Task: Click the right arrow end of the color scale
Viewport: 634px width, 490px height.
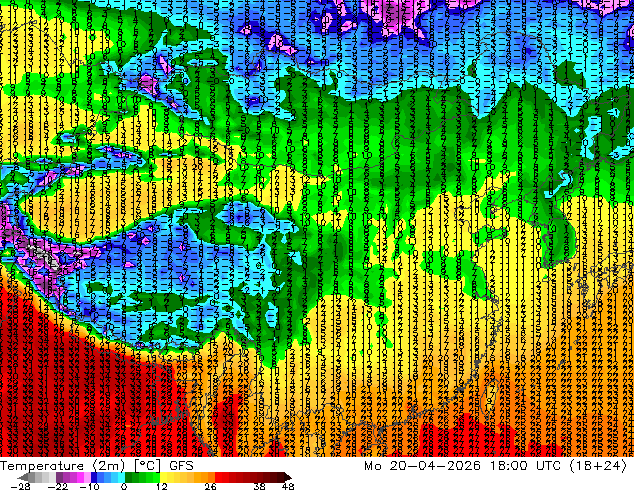Action: point(288,477)
